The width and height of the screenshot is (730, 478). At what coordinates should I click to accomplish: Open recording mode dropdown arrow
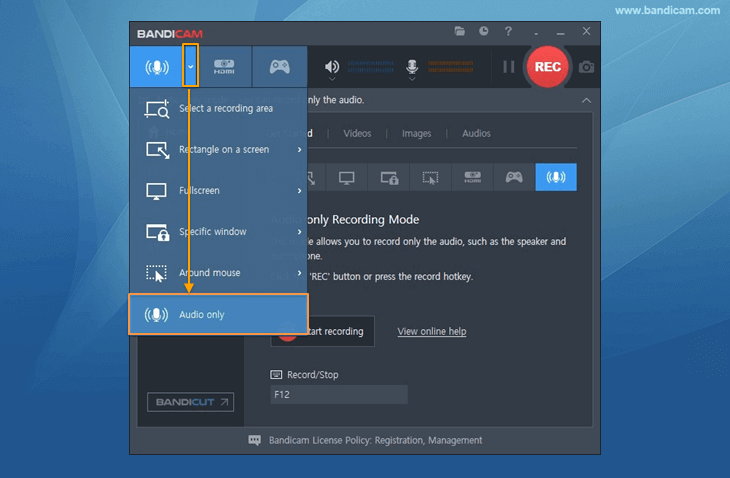pos(190,67)
